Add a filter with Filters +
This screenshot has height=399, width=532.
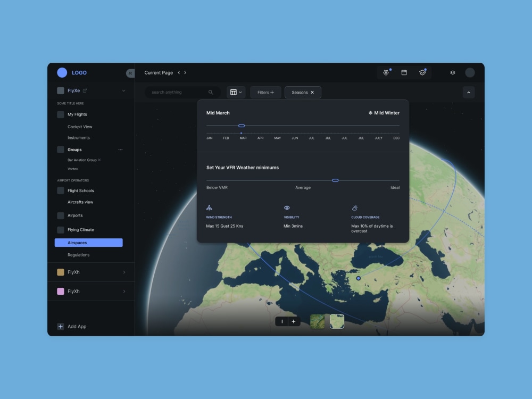265,92
